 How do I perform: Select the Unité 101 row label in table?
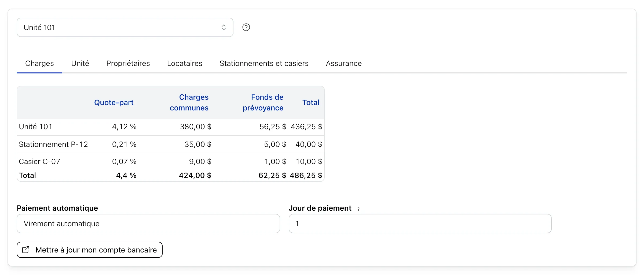pos(35,127)
